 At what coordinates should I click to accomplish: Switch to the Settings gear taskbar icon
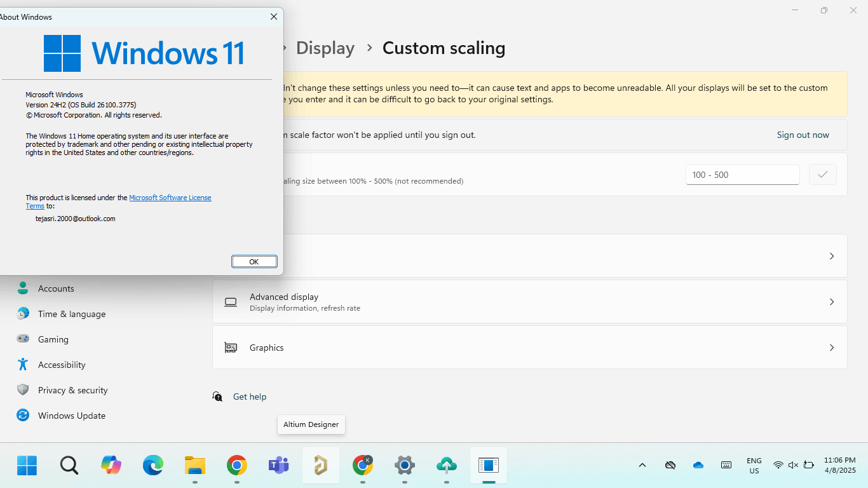[405, 466]
